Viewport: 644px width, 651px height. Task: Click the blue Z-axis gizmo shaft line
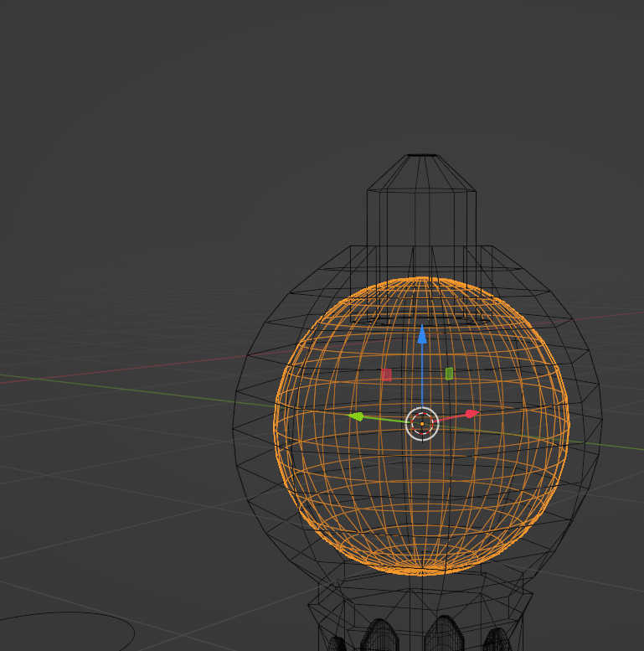pos(422,377)
